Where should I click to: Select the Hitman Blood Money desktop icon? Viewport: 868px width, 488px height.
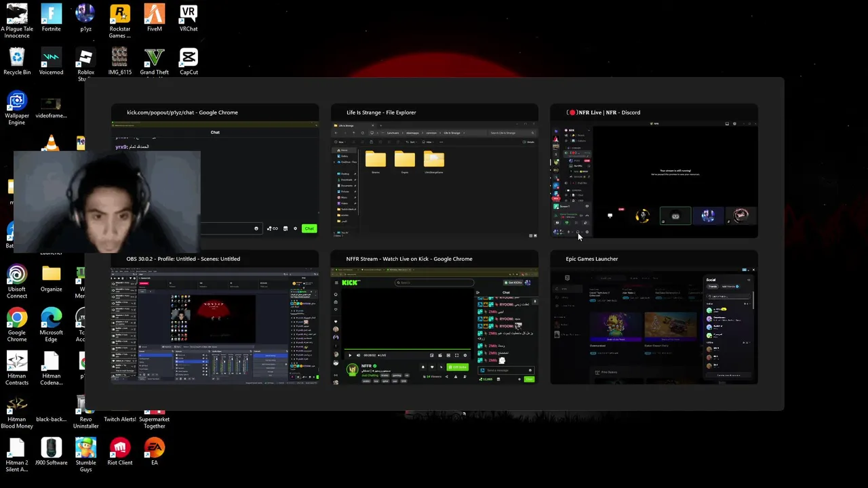[17, 411]
